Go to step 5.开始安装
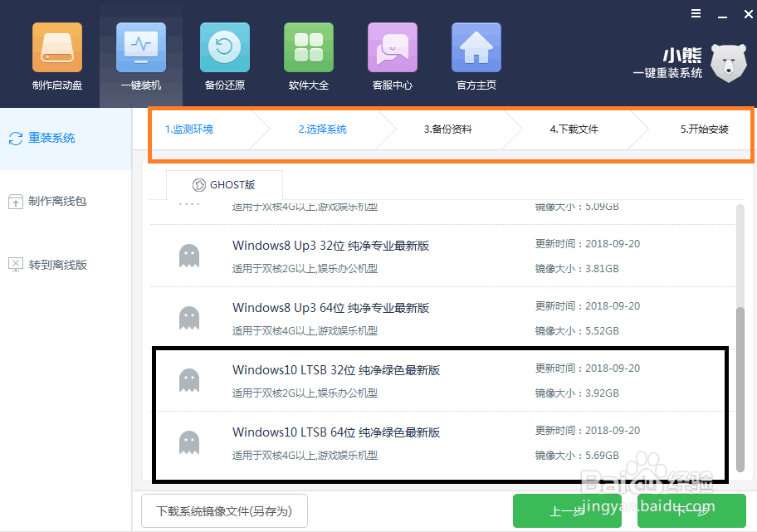The width and height of the screenshot is (757, 532). [705, 129]
